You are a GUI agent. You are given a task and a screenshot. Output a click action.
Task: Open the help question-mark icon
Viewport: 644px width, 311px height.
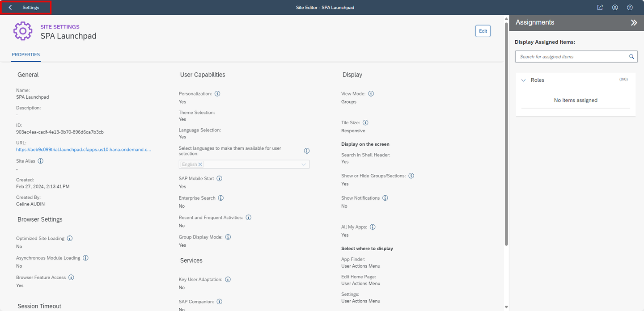(630, 8)
